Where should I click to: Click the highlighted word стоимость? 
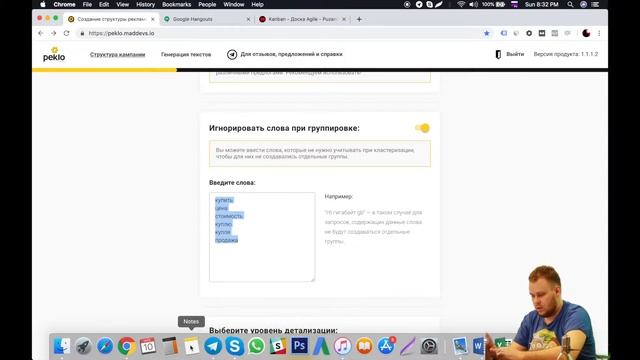[229, 216]
